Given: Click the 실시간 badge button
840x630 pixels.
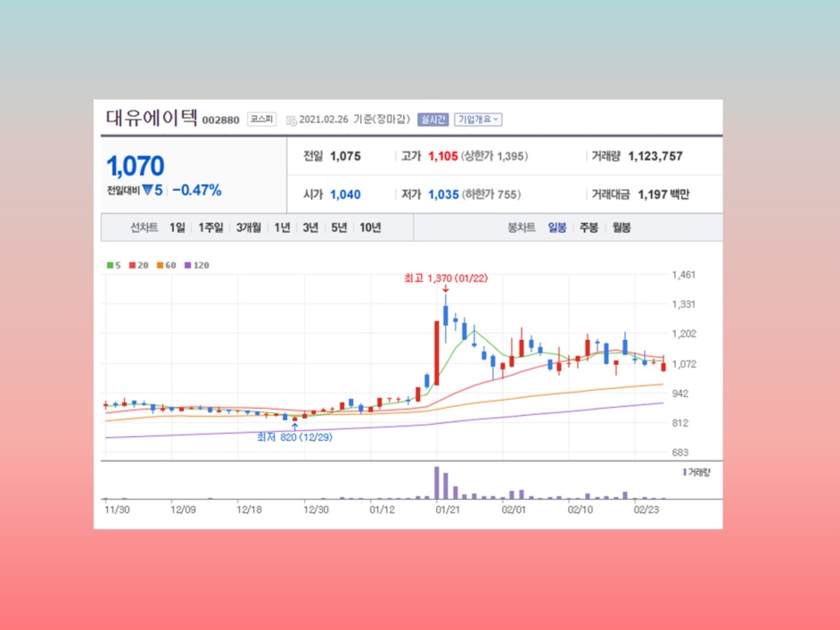Looking at the screenshot, I should click(432, 120).
